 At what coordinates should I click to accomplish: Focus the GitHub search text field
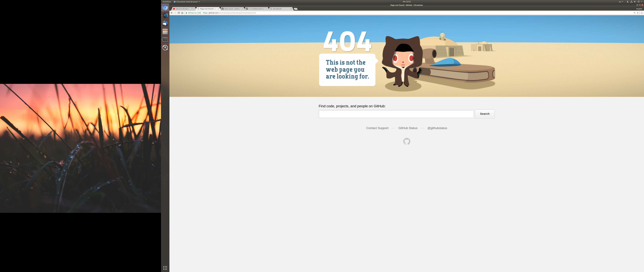(x=396, y=114)
